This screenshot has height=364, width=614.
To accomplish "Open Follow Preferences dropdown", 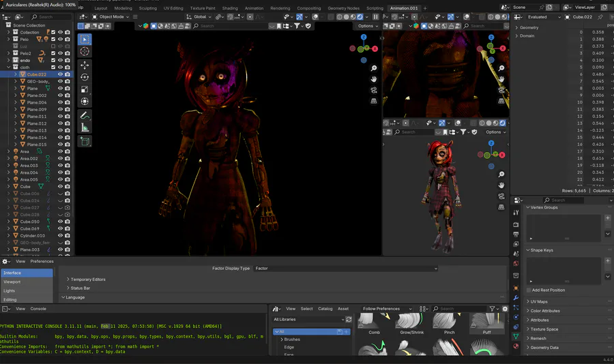I will [387, 309].
